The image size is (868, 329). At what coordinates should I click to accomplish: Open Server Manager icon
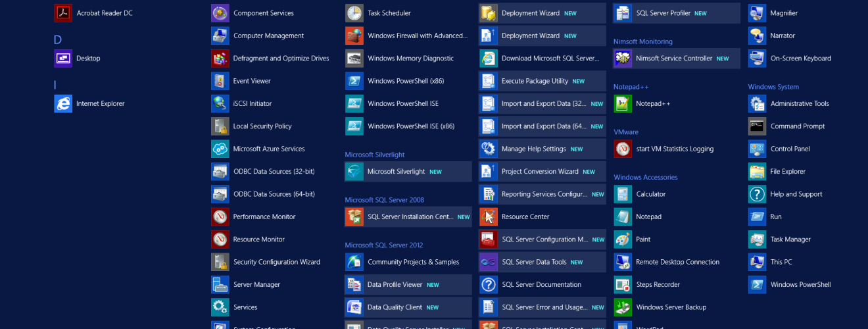point(220,285)
